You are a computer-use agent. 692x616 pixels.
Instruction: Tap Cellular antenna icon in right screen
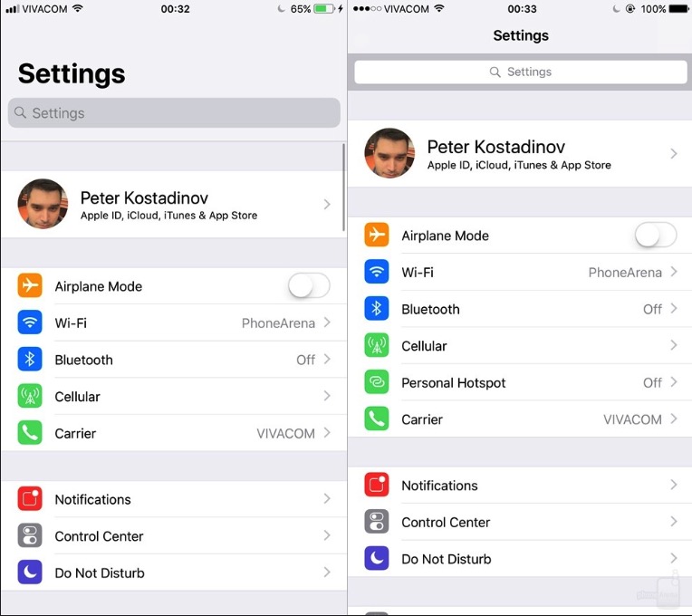click(x=377, y=345)
